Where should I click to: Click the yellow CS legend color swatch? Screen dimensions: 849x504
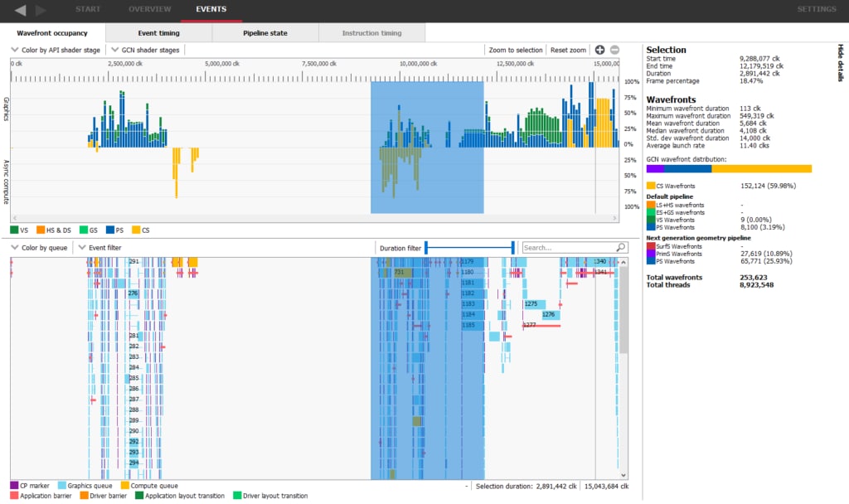[x=136, y=230]
